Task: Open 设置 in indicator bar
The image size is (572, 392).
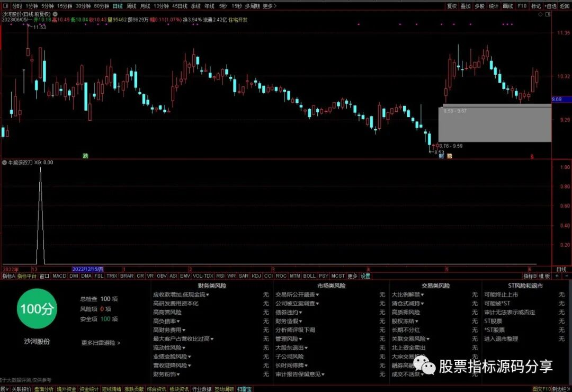Action: 365,276
